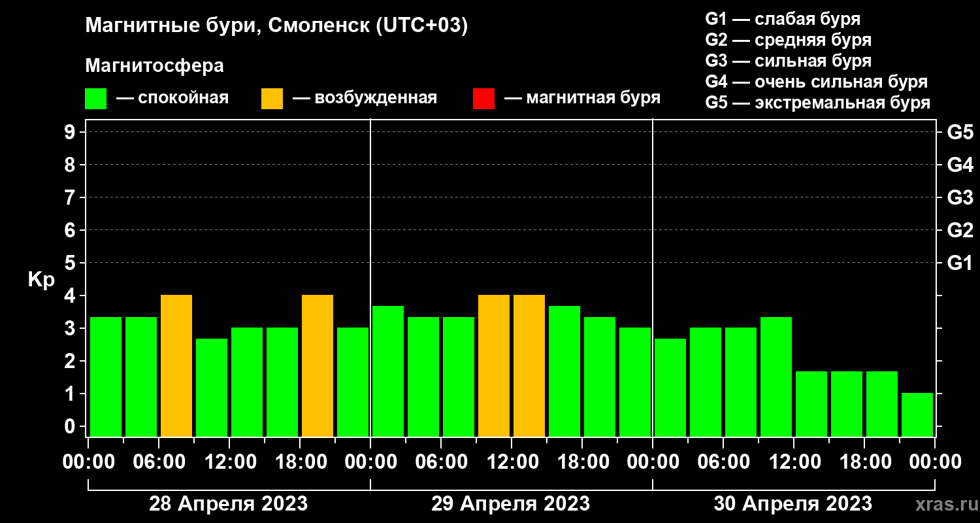Click the '29 Апреля 2023' date label
This screenshot has width=980, height=523.
[x=511, y=504]
